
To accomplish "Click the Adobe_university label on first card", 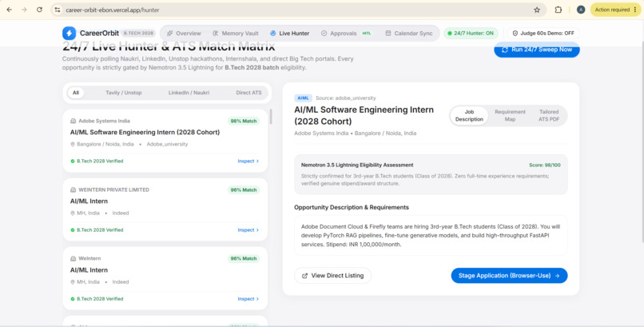I will [167, 145].
